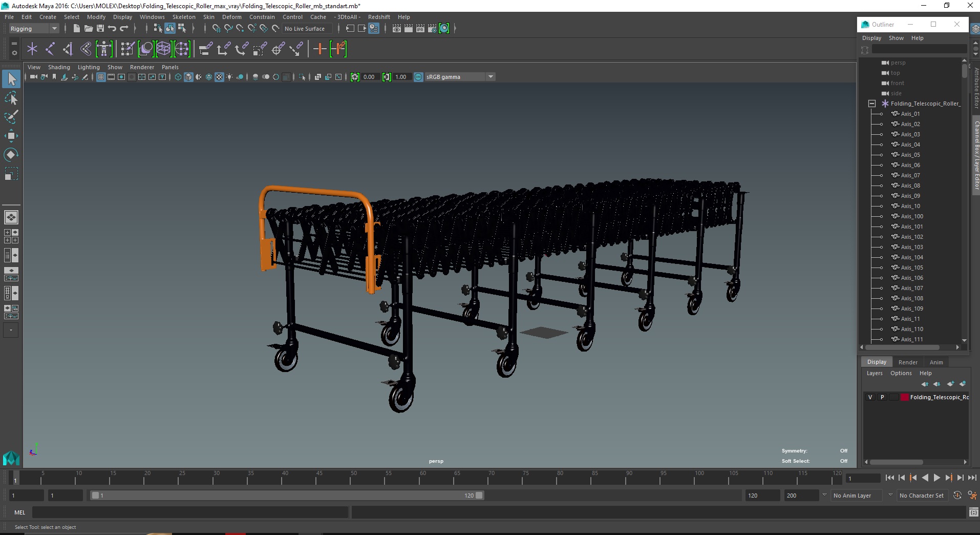Go to end of playback range
Viewport: 980px width, 535px height.
coord(972,478)
